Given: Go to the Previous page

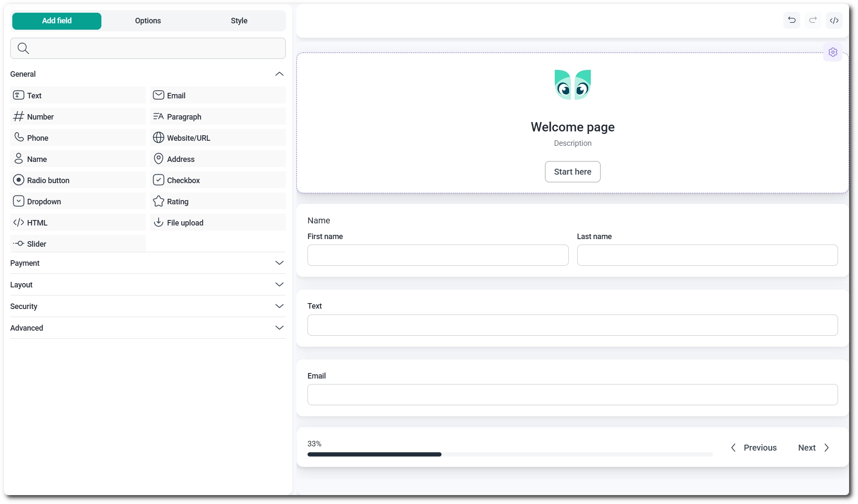Looking at the screenshot, I should tap(754, 448).
